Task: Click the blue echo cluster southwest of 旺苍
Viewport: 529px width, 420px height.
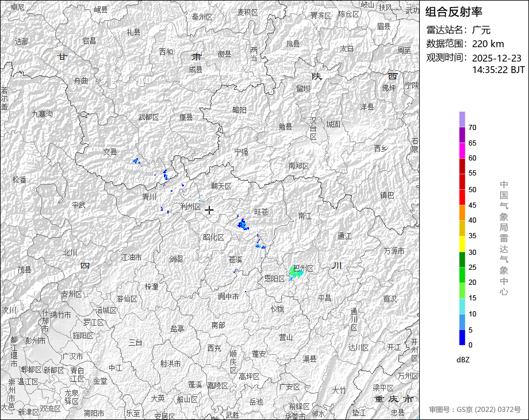Action: click(x=243, y=224)
